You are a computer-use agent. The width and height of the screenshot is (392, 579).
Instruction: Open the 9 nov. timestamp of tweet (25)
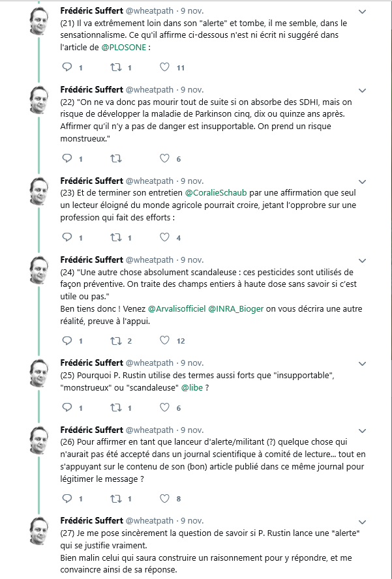[x=192, y=363]
